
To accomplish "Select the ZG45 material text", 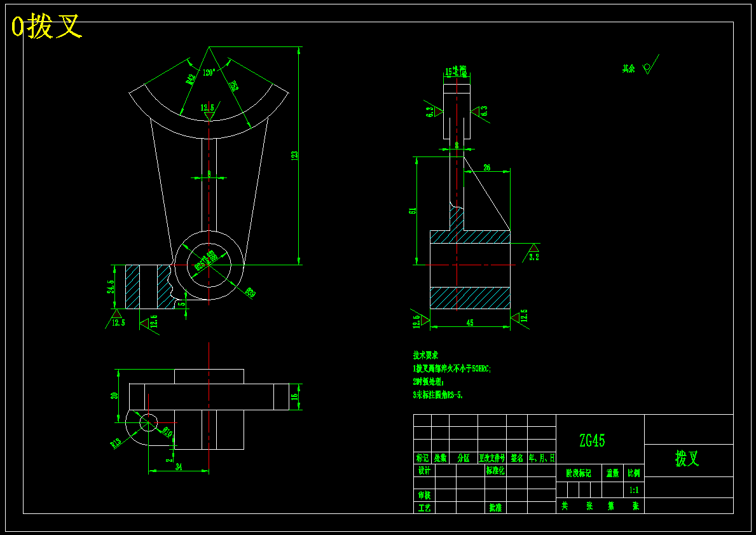I will 592,440.
